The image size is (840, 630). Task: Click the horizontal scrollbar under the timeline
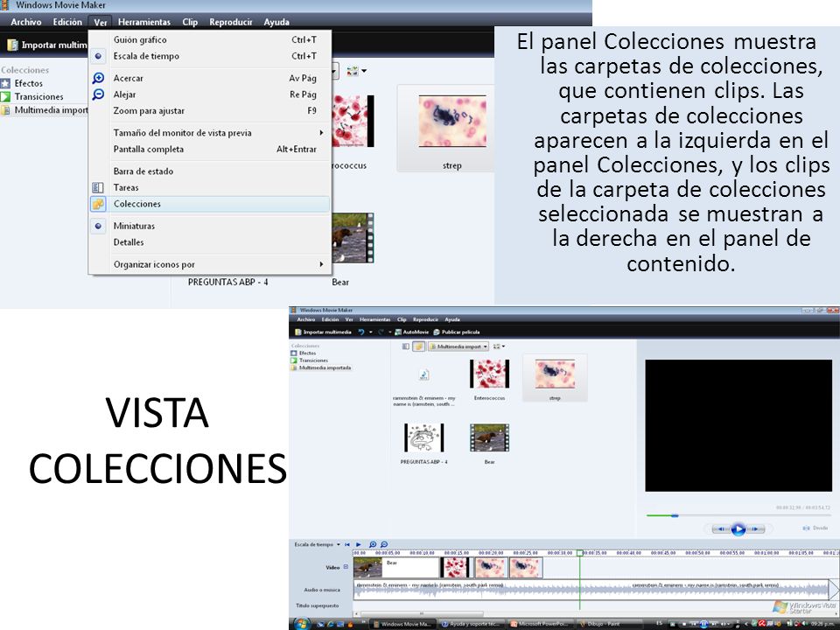point(422,614)
